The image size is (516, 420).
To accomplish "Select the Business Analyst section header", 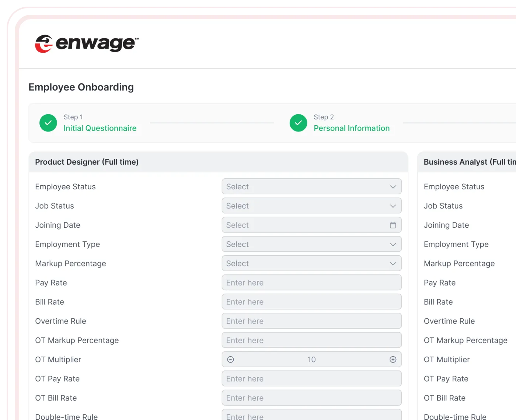I will click(x=467, y=162).
